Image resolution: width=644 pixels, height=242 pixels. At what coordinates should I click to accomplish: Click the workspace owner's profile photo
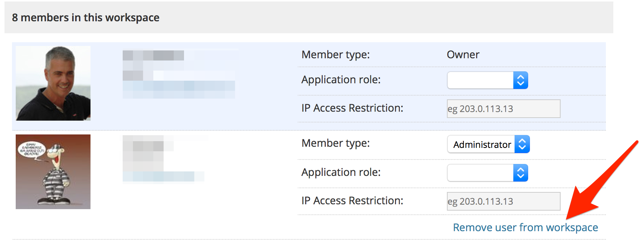click(53, 83)
